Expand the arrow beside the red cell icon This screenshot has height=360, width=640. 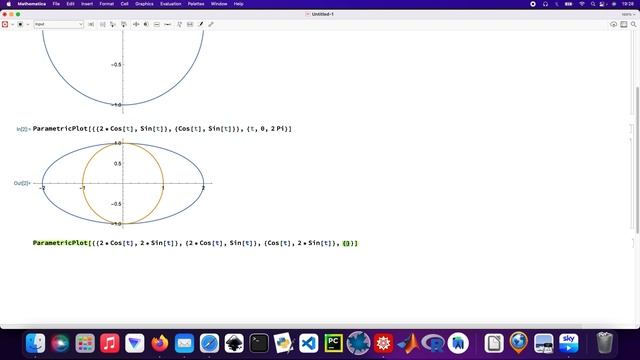tap(12, 24)
